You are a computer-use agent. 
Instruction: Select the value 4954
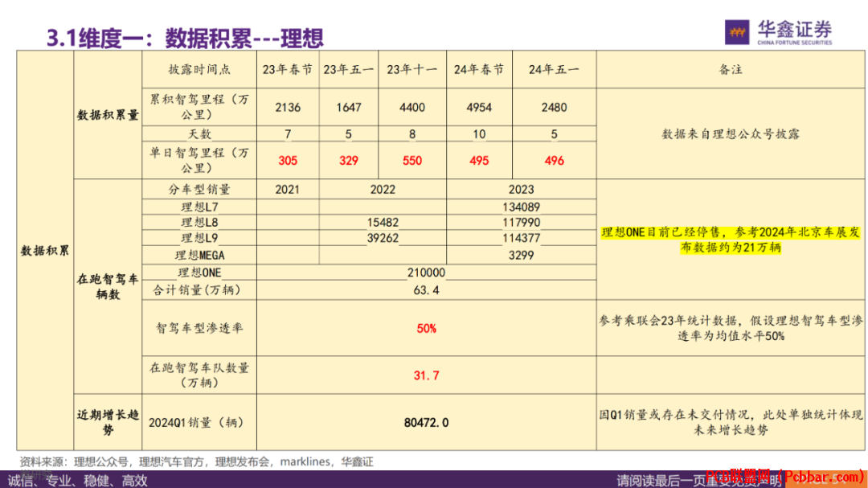click(479, 108)
